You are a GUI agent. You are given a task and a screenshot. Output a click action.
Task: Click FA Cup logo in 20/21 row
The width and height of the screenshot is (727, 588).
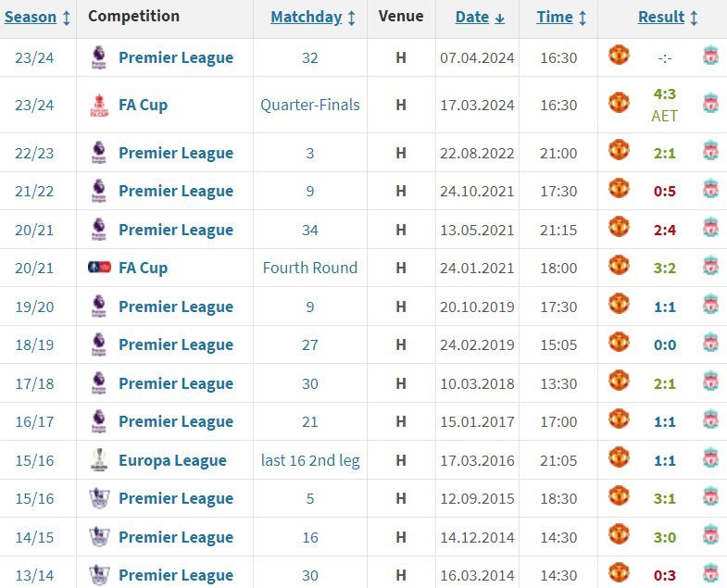[99, 268]
